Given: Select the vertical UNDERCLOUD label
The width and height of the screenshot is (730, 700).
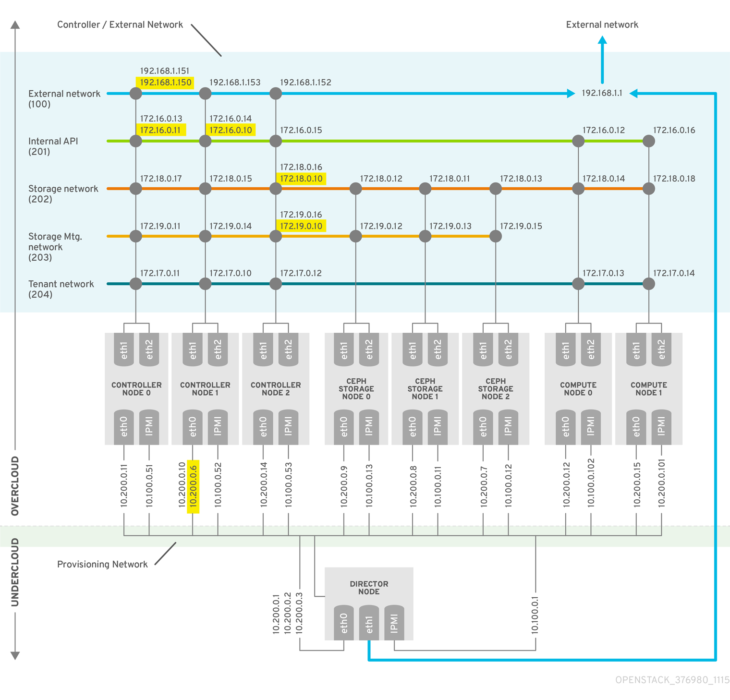Looking at the screenshot, I should point(15,572).
